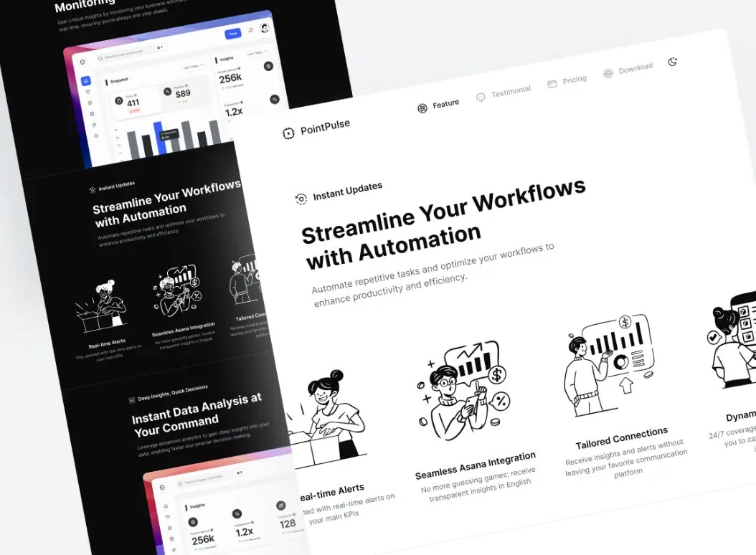Screen dimensions: 756x555
Task: Focus the search field in the Data Analysis dashboard
Action: [x=211, y=478]
